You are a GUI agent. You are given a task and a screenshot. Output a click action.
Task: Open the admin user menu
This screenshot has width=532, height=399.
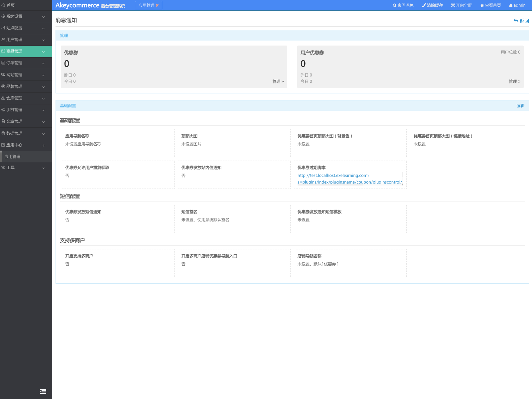click(517, 5)
